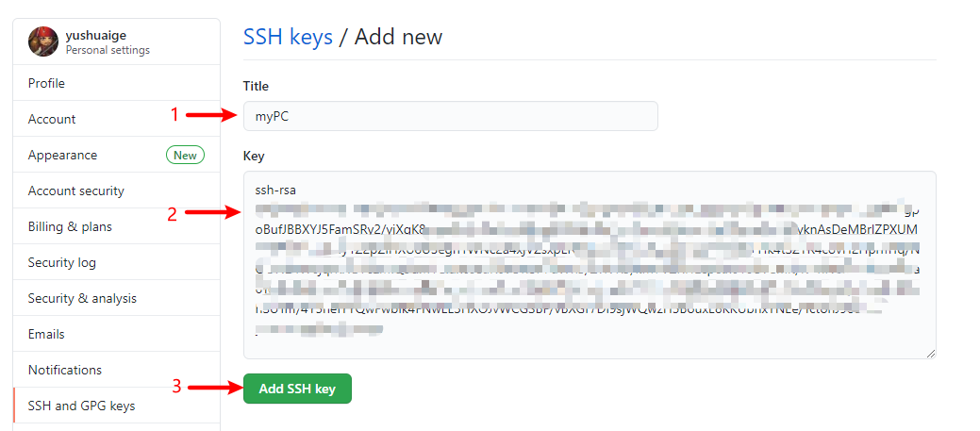This screenshot has width=980, height=431.
Task: Open Emails settings
Action: (x=116, y=334)
